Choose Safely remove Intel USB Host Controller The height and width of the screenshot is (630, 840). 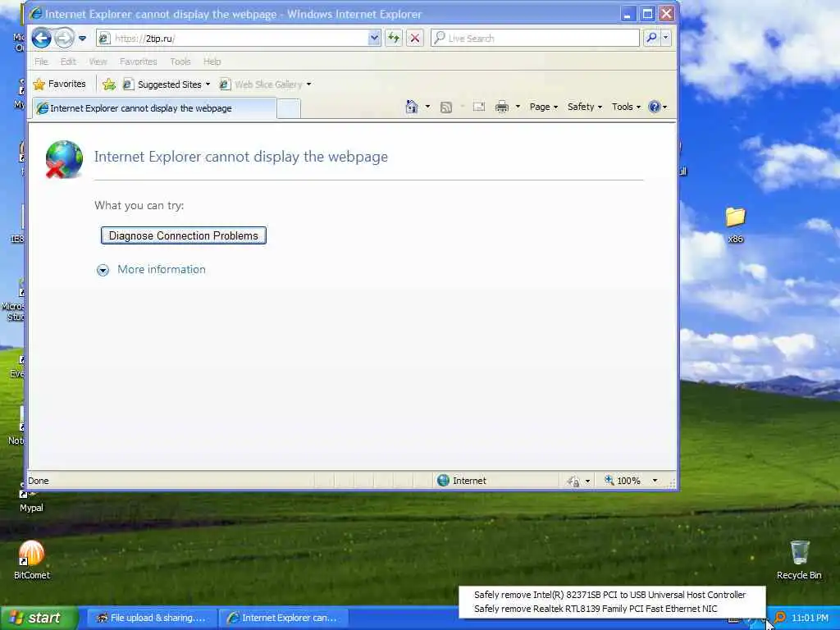tap(609, 595)
